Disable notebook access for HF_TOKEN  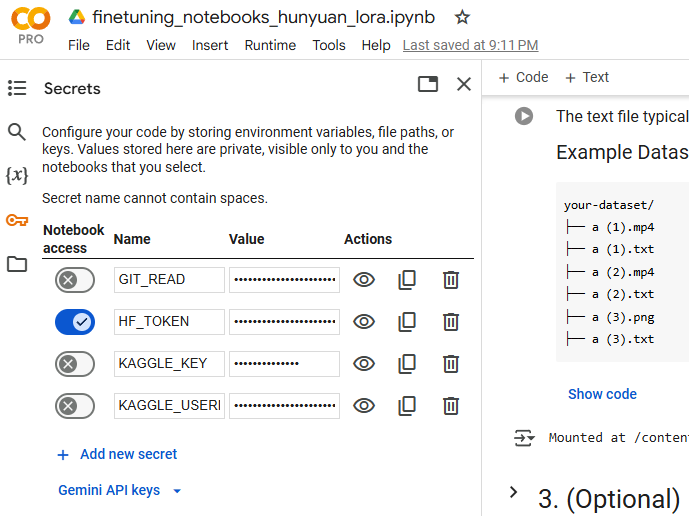point(75,322)
